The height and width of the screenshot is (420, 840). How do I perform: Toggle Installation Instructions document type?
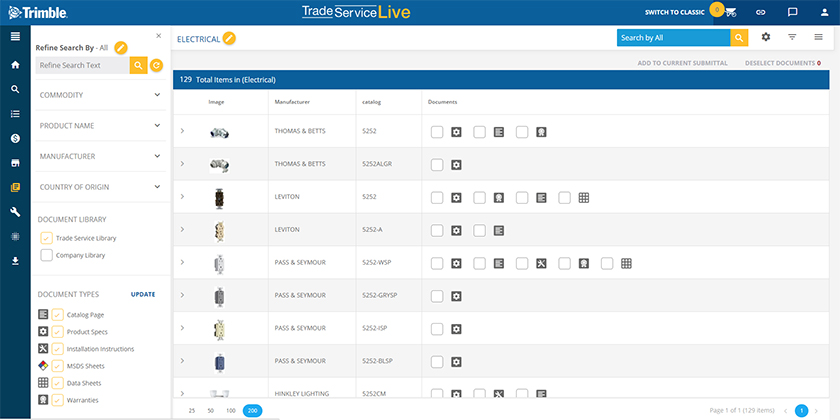coord(58,349)
